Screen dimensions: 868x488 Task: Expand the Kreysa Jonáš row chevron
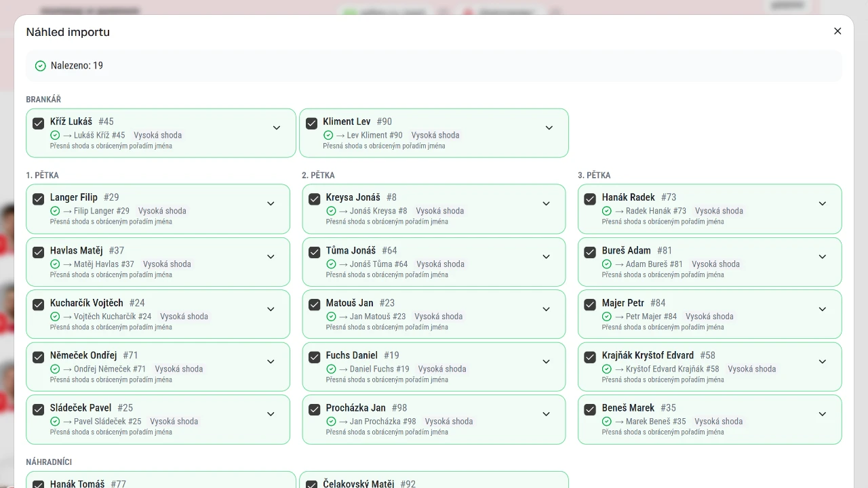547,203
